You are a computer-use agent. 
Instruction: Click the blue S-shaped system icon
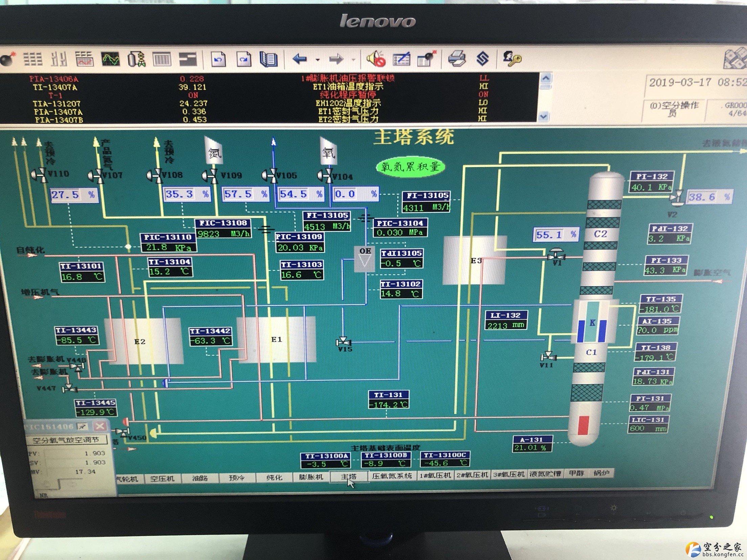pos(482,59)
